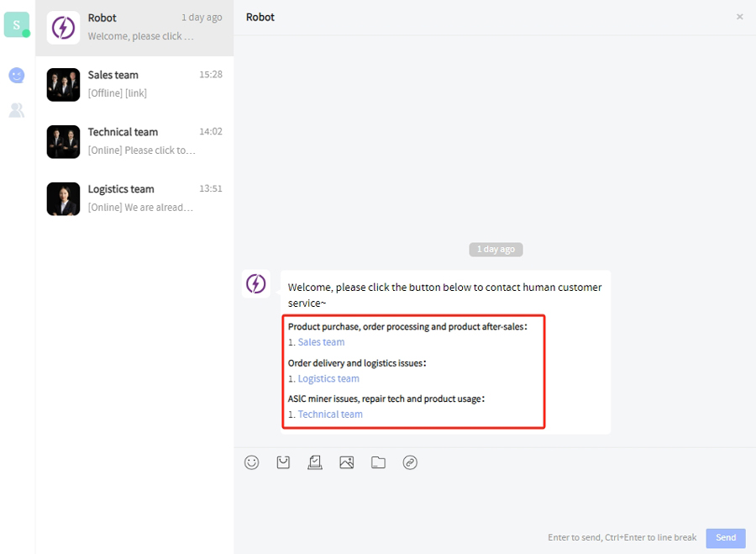Select the Technical team conversation
Image resolution: width=756 pixels, height=554 pixels.
tap(134, 141)
